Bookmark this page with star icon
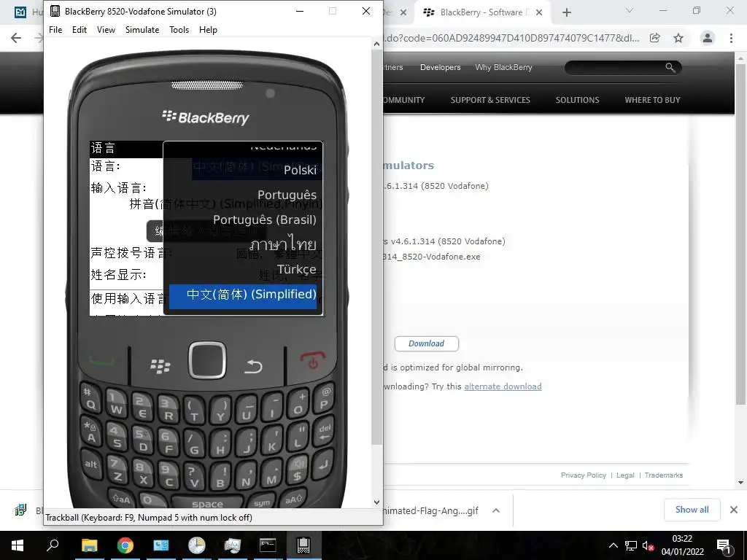This screenshot has width=747, height=560. pyautogui.click(x=678, y=38)
